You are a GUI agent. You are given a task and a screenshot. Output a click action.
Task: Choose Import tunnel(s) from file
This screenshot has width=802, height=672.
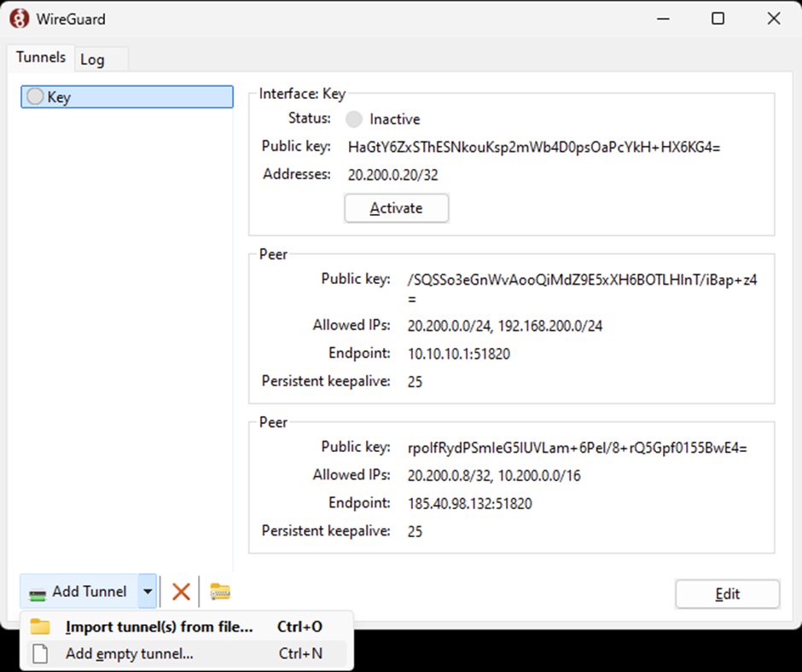coord(159,627)
